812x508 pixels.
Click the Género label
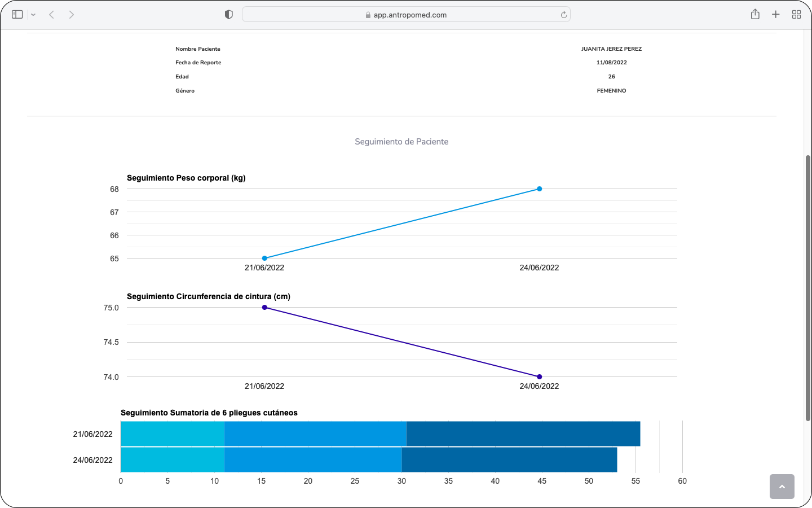[185, 91]
